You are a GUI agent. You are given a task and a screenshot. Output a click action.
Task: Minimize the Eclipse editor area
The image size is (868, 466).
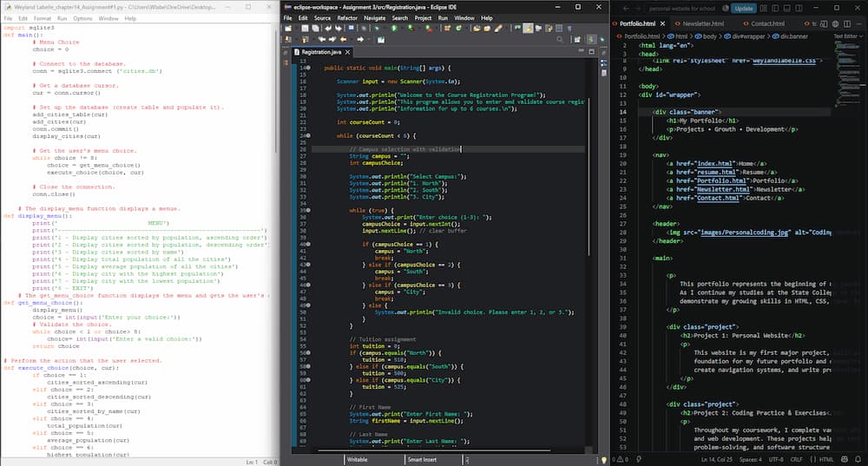(581, 51)
